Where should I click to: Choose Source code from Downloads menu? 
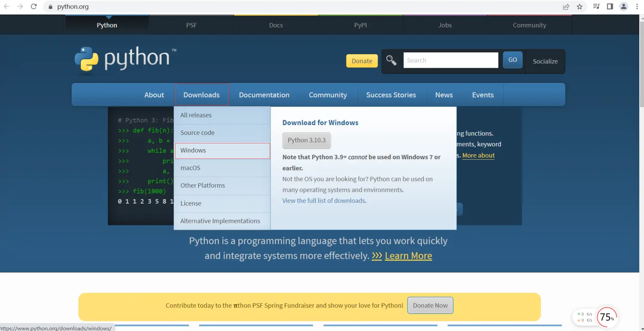click(x=222, y=133)
